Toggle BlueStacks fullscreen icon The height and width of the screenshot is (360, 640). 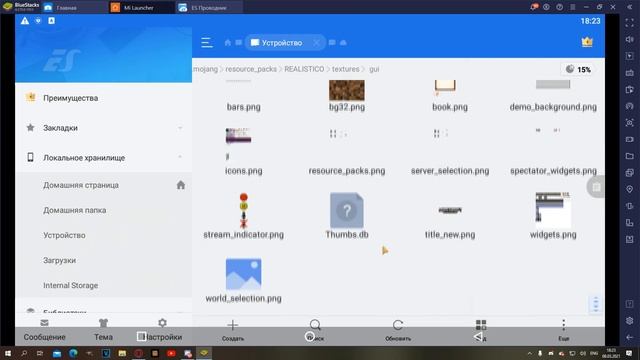pos(629,23)
